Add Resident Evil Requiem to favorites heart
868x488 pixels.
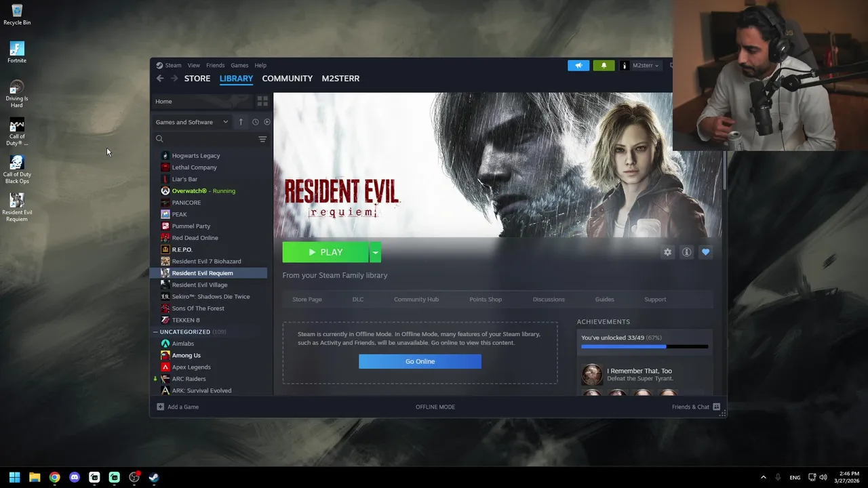pyautogui.click(x=705, y=252)
